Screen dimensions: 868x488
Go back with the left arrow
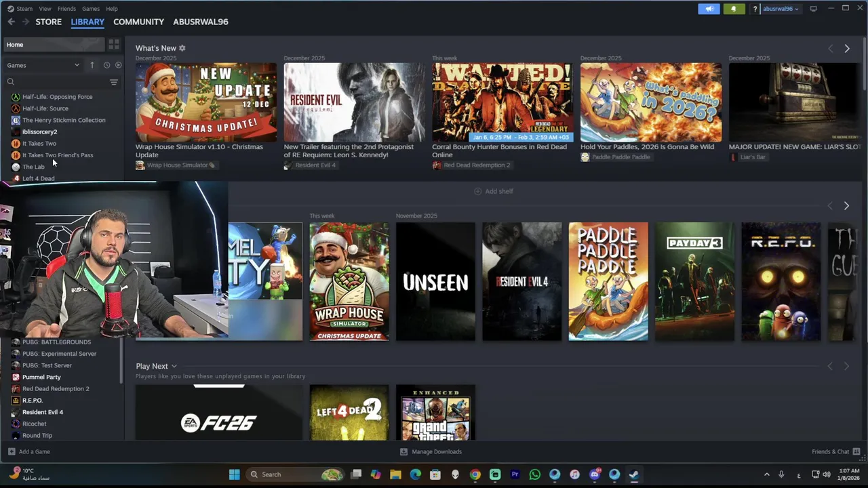pos(11,22)
